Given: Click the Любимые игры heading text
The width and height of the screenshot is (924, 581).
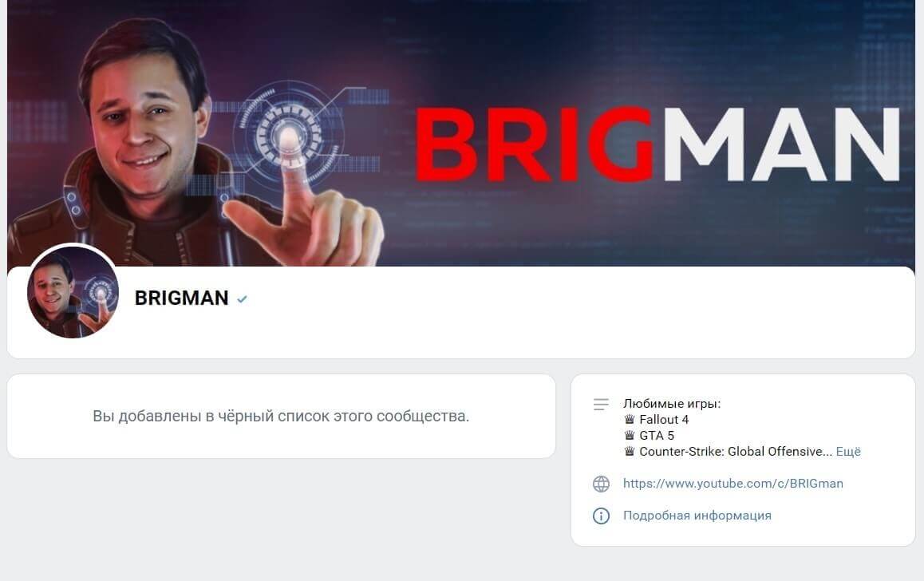Looking at the screenshot, I should coord(672,404).
